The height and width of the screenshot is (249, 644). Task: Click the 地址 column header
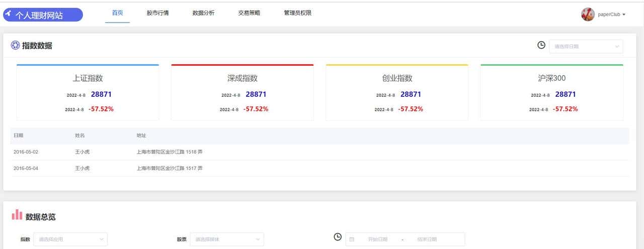142,136
